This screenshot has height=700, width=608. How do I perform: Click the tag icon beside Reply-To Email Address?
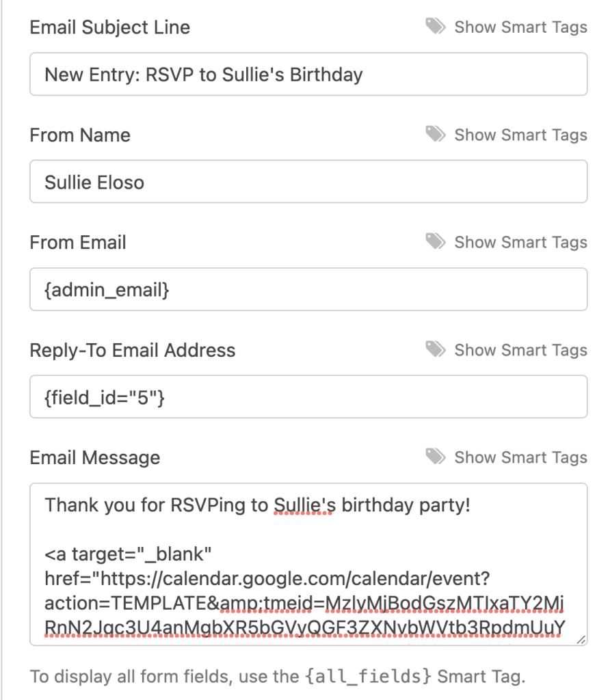pos(436,349)
